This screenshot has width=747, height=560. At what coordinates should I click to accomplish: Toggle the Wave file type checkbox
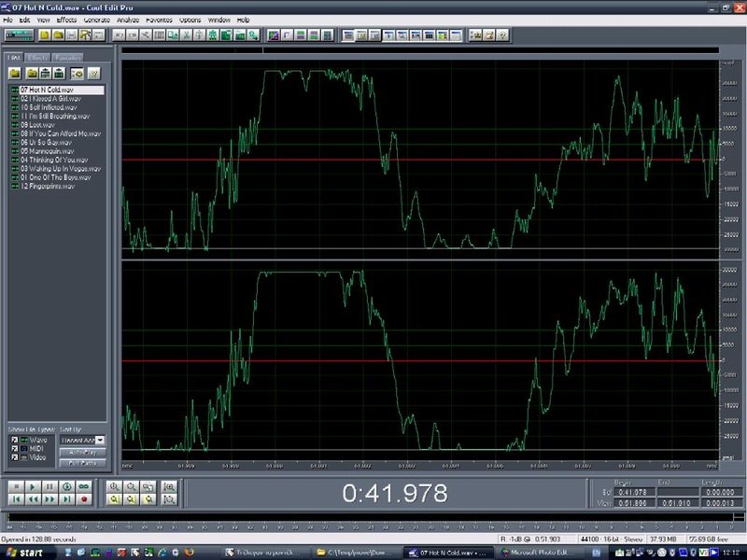pyautogui.click(x=15, y=439)
